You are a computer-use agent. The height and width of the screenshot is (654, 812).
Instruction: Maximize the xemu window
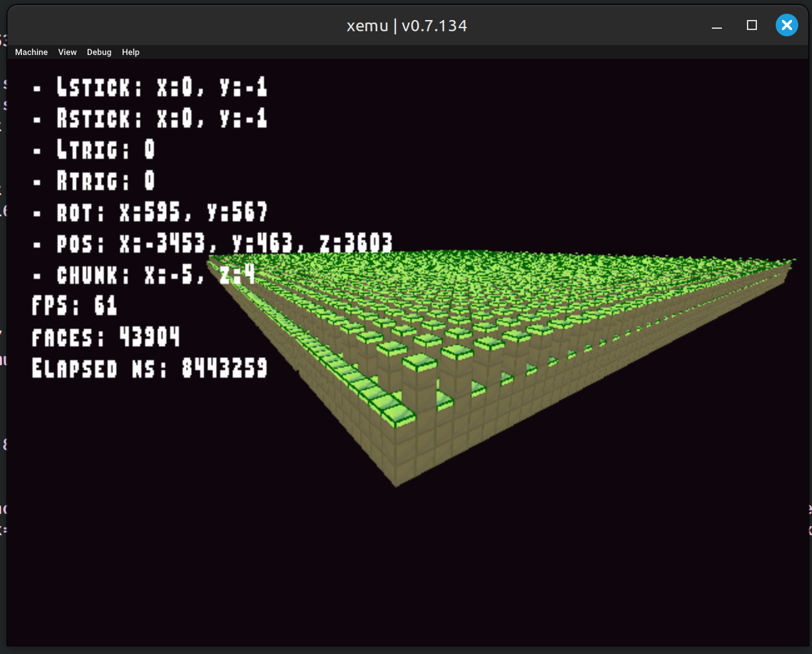[x=752, y=25]
